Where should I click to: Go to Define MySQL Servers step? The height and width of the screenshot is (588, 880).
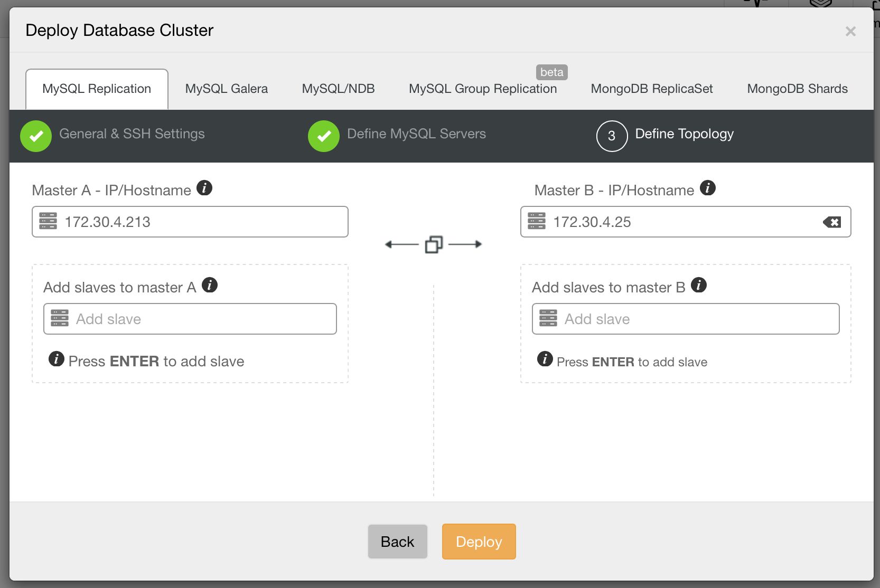point(417,134)
